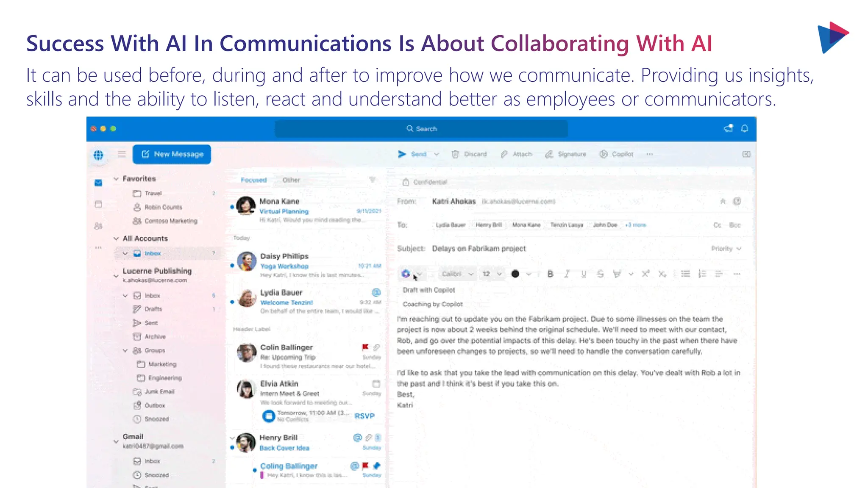Open the Engineering group folder
Image resolution: width=868 pixels, height=488 pixels.
pyautogui.click(x=165, y=378)
